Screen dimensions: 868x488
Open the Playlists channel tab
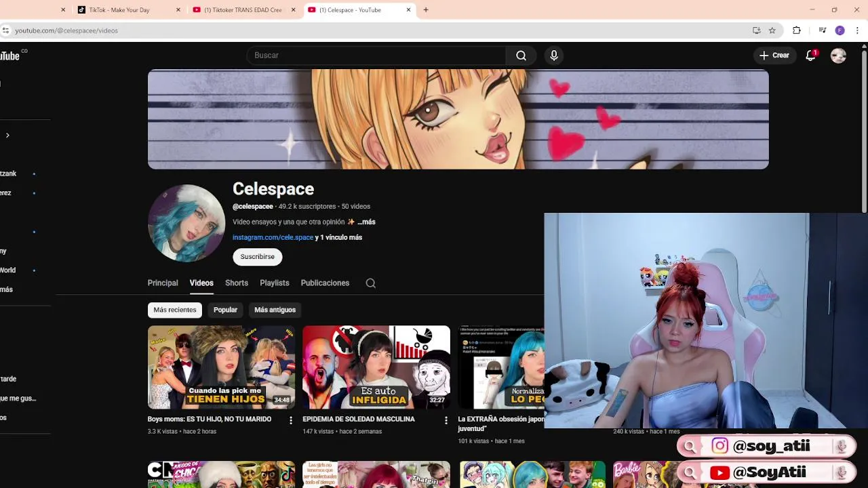pyautogui.click(x=275, y=283)
